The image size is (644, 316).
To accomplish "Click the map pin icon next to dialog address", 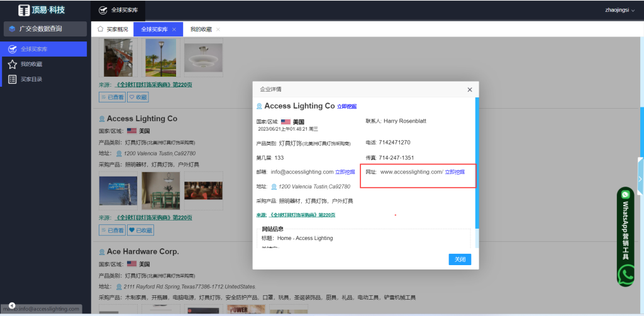I will 274,187.
